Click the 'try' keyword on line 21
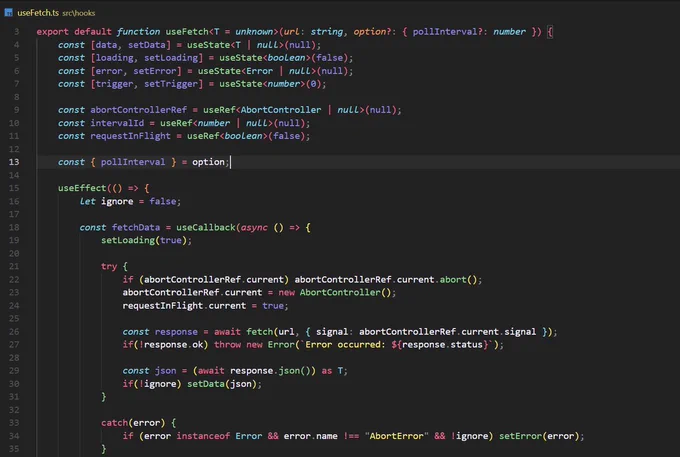The image size is (680, 457). click(109, 266)
